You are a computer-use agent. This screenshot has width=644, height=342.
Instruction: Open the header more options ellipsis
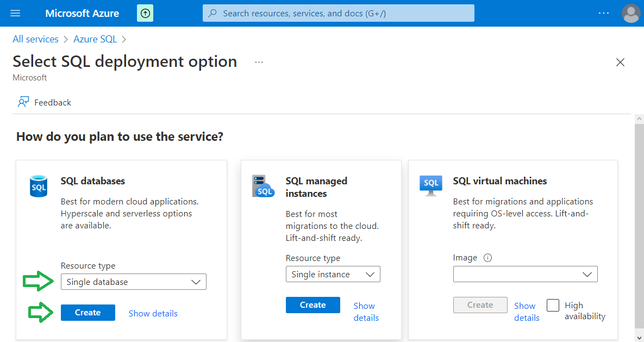click(604, 13)
